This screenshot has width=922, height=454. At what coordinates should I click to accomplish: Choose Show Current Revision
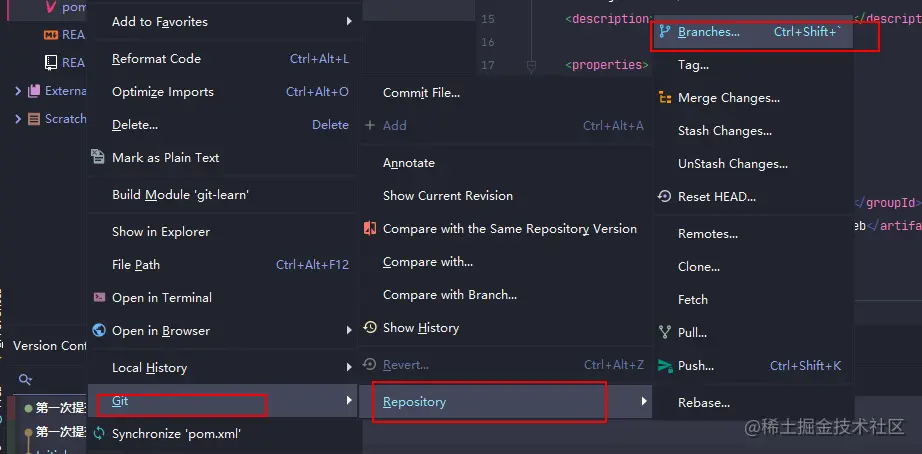click(x=506, y=195)
